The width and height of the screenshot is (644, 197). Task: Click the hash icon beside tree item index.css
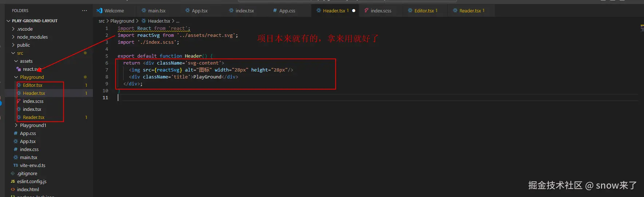16,149
